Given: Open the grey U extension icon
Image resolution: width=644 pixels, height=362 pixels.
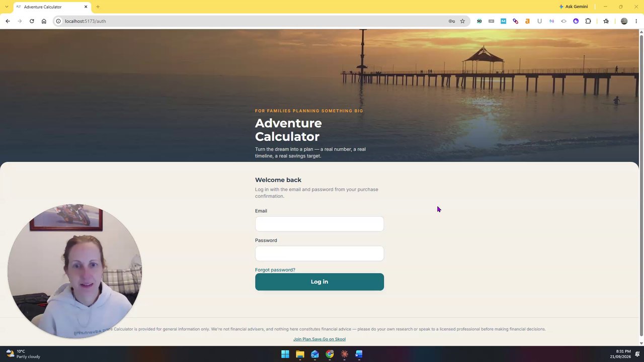Looking at the screenshot, I should [x=539, y=21].
